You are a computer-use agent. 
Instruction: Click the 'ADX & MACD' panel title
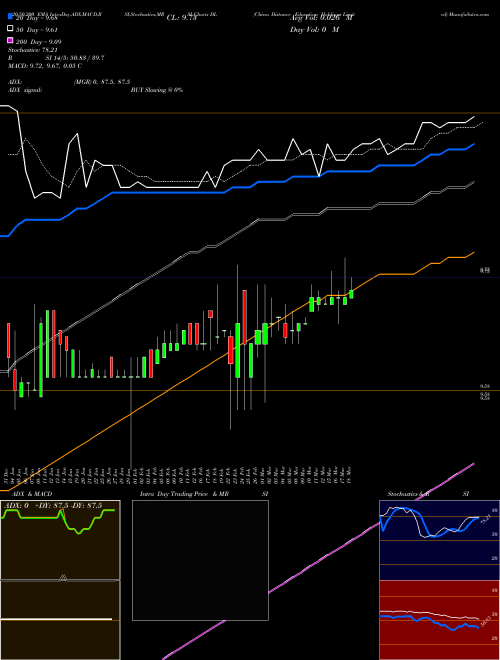[x=32, y=494]
